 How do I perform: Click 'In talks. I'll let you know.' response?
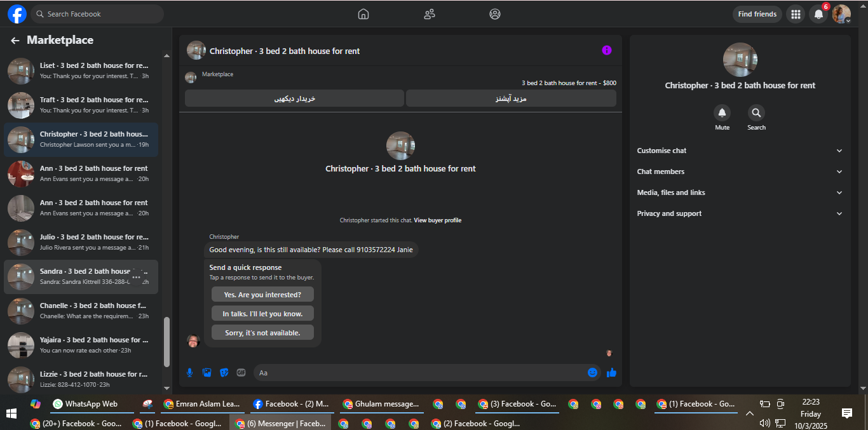coord(262,314)
